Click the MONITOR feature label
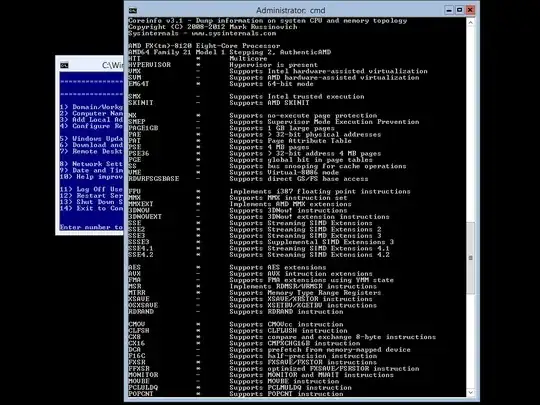This screenshot has width=540, height=405. (143, 375)
